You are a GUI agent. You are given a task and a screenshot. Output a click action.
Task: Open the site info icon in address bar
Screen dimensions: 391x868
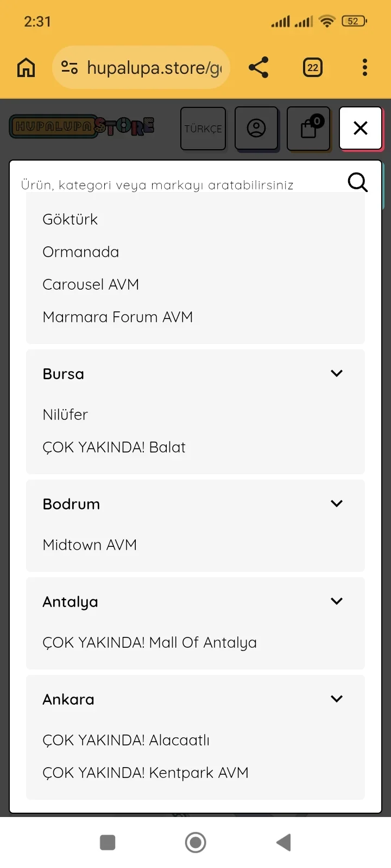(x=70, y=68)
